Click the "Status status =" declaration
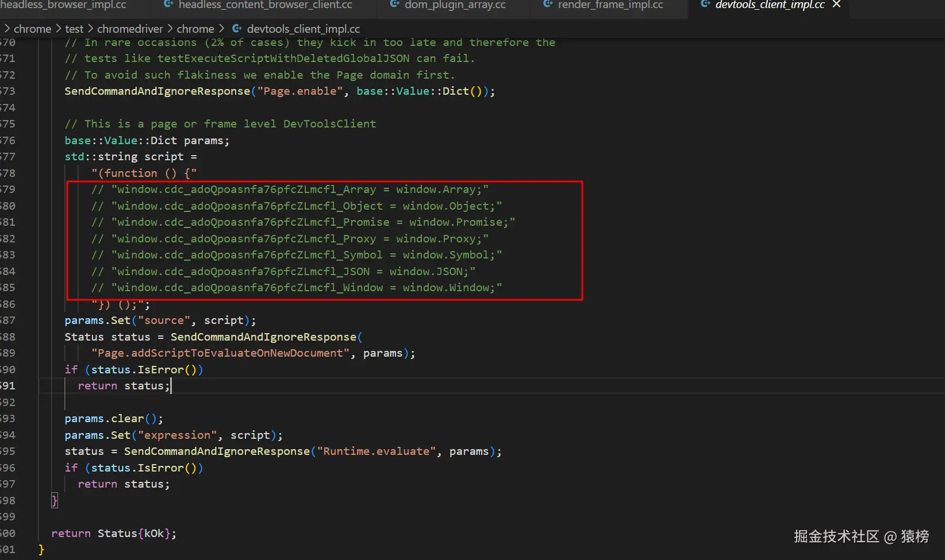Viewport: 945px width, 560px height. (114, 337)
